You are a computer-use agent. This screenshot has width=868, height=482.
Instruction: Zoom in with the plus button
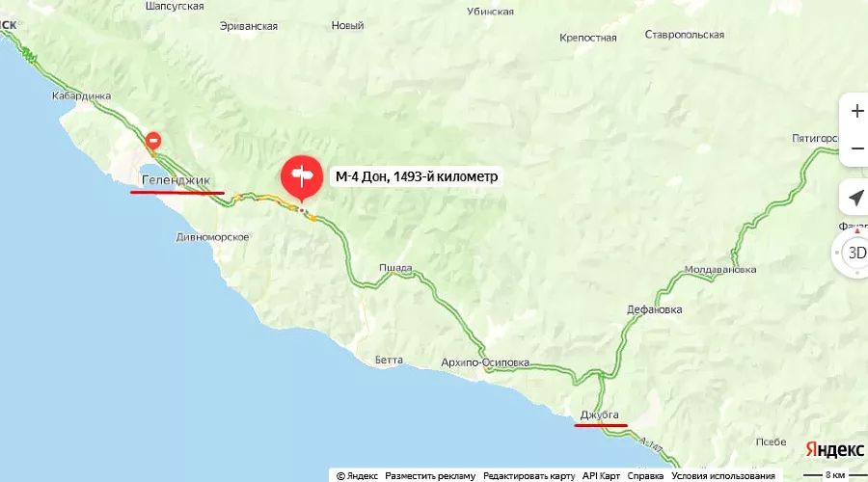pyautogui.click(x=857, y=111)
